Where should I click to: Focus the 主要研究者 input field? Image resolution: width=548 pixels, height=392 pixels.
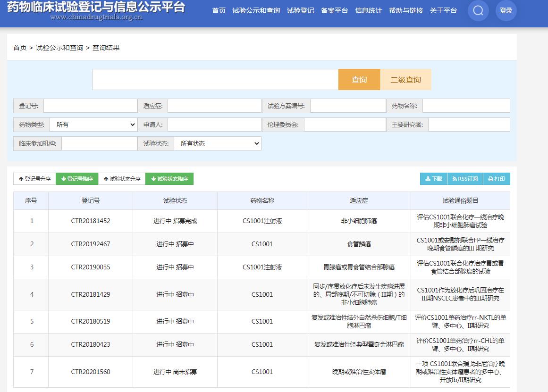tap(469, 125)
